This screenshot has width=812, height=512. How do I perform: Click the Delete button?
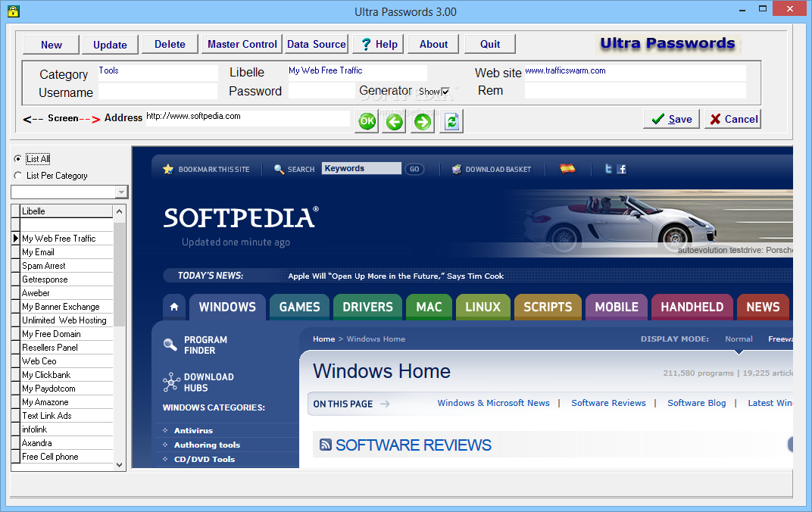click(x=170, y=44)
